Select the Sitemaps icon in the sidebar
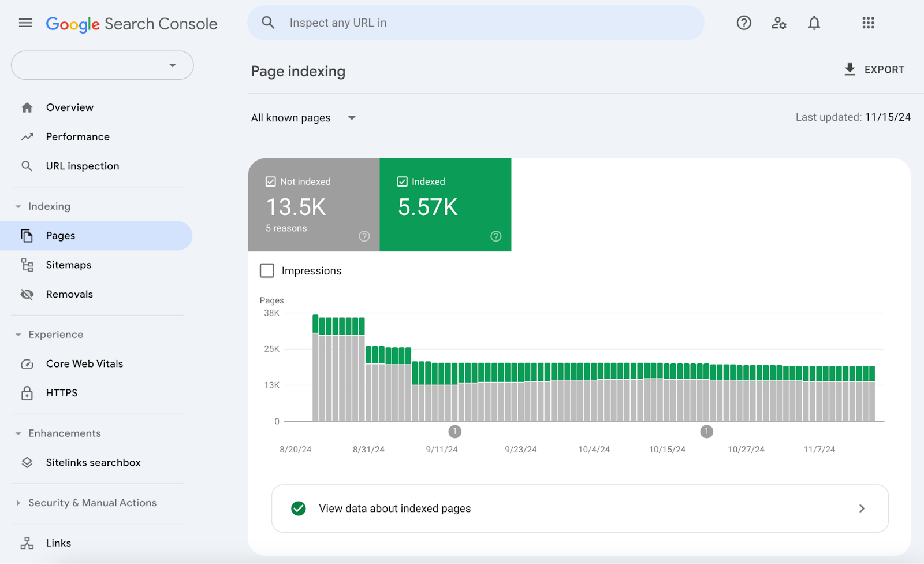The image size is (924, 564). pos(27,265)
